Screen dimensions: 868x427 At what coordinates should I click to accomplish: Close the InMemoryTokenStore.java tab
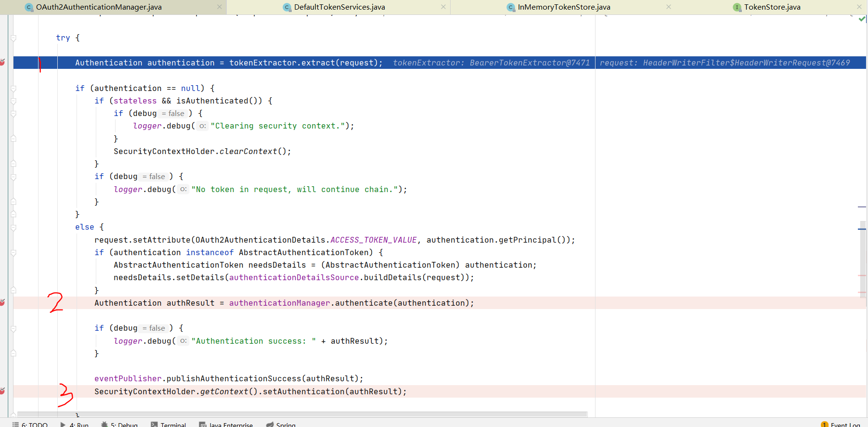pos(669,7)
